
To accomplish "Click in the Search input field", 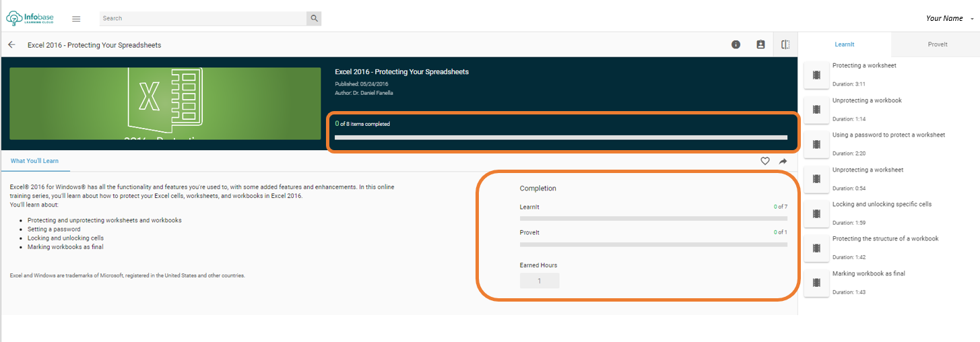I will pos(203,18).
